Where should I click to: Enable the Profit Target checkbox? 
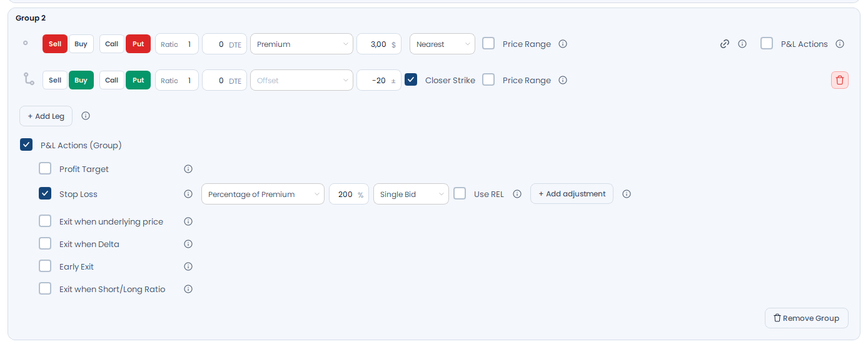45,168
